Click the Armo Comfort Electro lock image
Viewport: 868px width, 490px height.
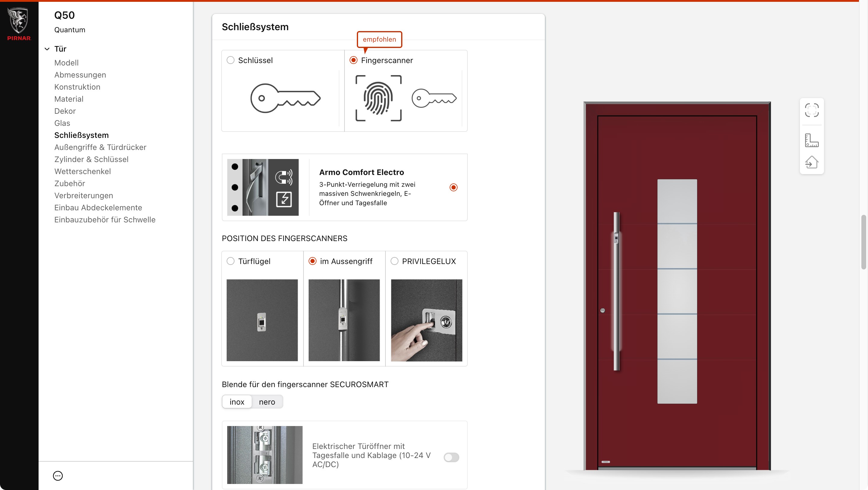point(263,187)
